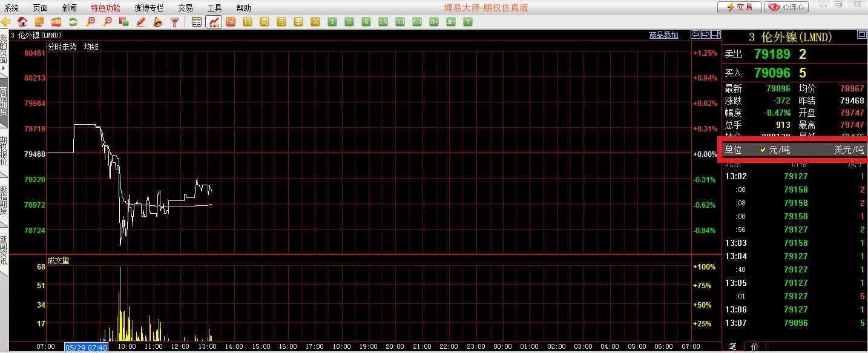
Task: Click the red pencil drawing tool
Action: (x=141, y=22)
